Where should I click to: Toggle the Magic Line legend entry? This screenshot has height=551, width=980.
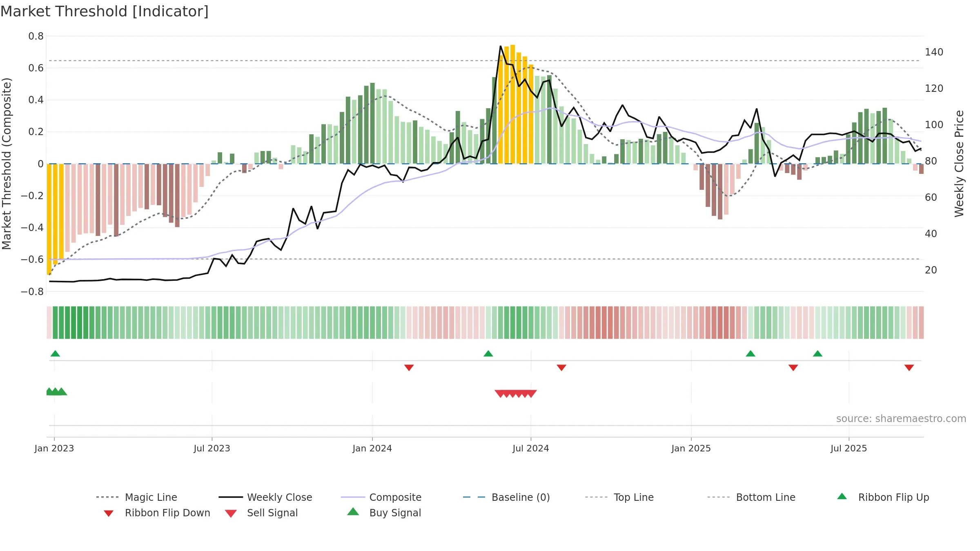[x=137, y=497]
